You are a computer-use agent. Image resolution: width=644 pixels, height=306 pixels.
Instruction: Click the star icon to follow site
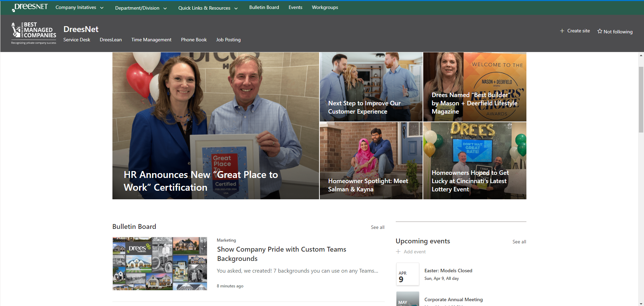[x=600, y=31]
